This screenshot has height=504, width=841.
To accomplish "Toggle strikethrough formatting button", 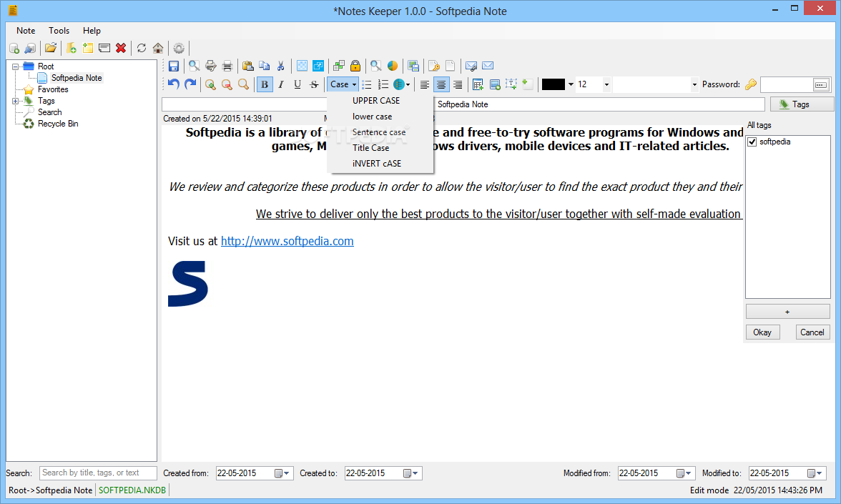I will (x=315, y=84).
